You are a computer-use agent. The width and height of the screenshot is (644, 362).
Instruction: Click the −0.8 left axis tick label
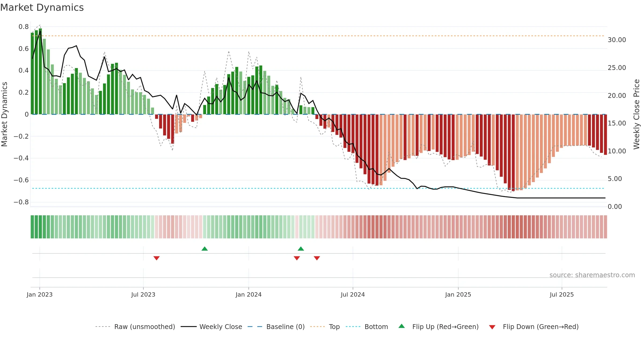click(21, 202)
